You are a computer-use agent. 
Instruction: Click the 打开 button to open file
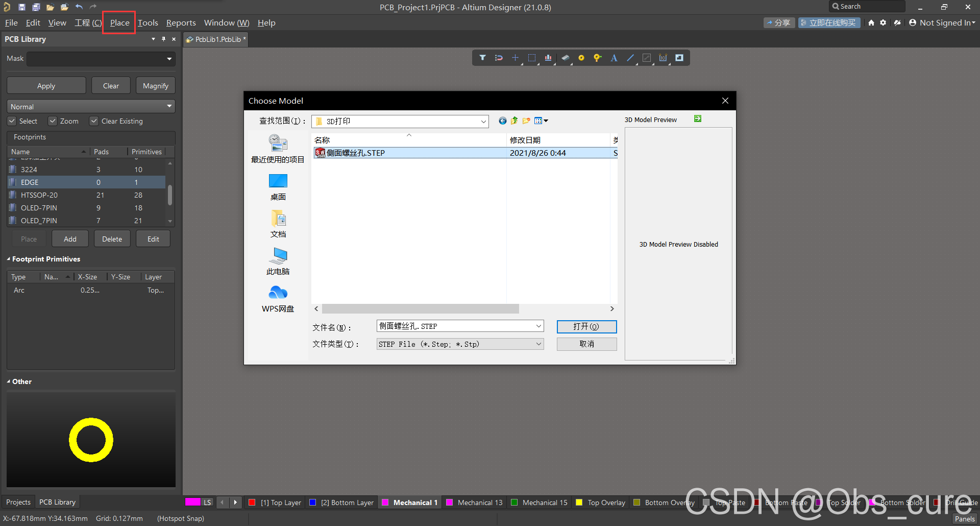point(586,326)
